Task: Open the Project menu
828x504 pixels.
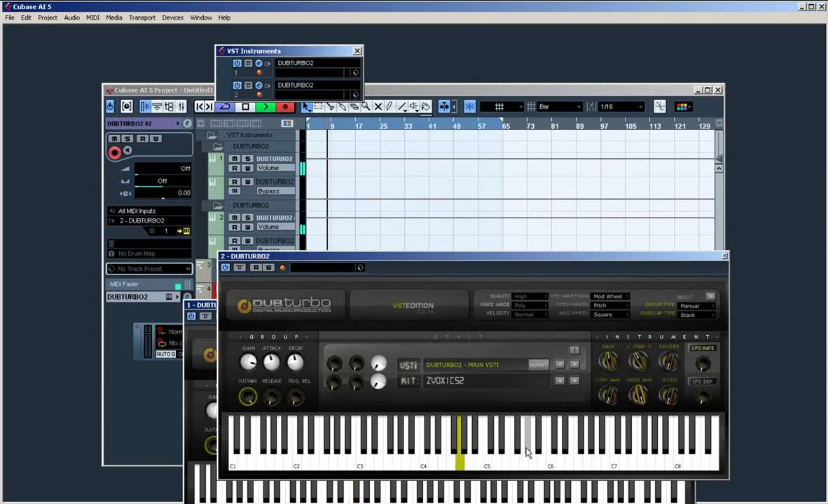Action: (48, 17)
